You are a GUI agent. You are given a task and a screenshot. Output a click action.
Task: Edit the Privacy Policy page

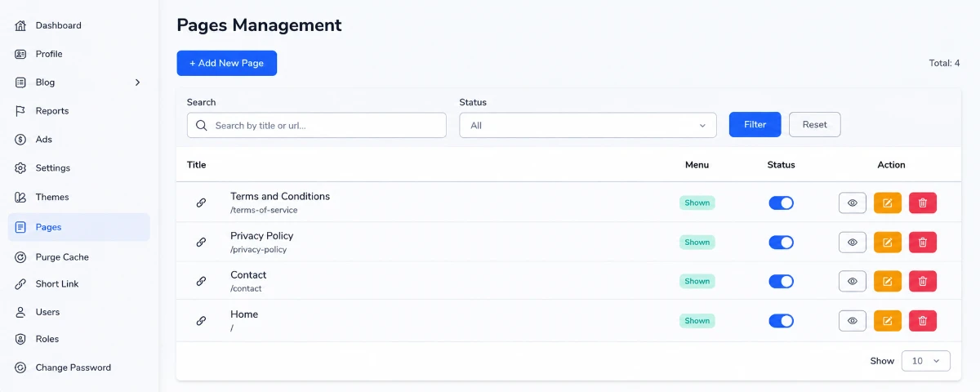click(x=888, y=242)
